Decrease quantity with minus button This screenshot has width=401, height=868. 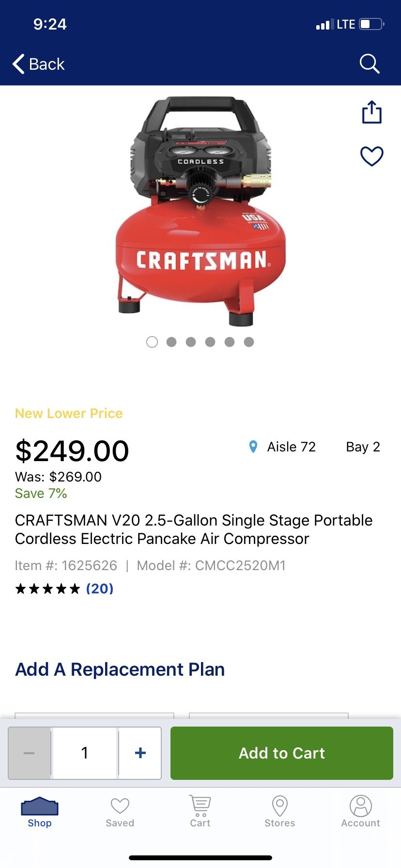30,753
